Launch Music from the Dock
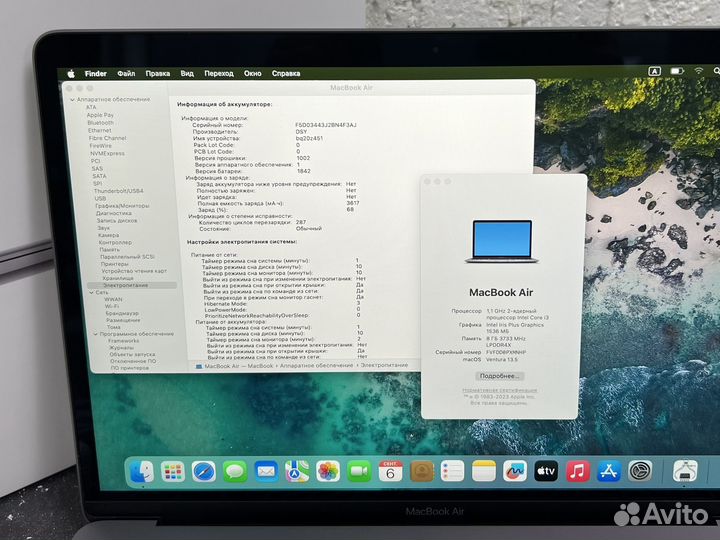This screenshot has height=540, width=720. point(578,472)
